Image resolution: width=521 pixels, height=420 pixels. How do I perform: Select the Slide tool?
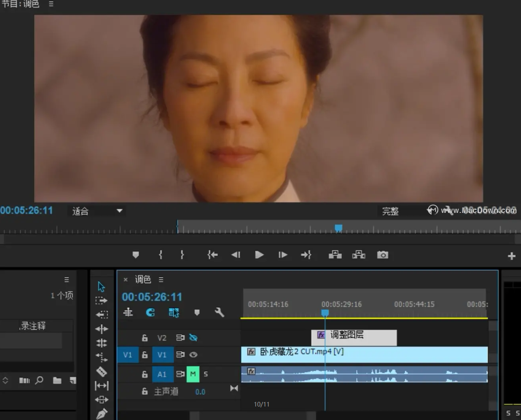(102, 399)
